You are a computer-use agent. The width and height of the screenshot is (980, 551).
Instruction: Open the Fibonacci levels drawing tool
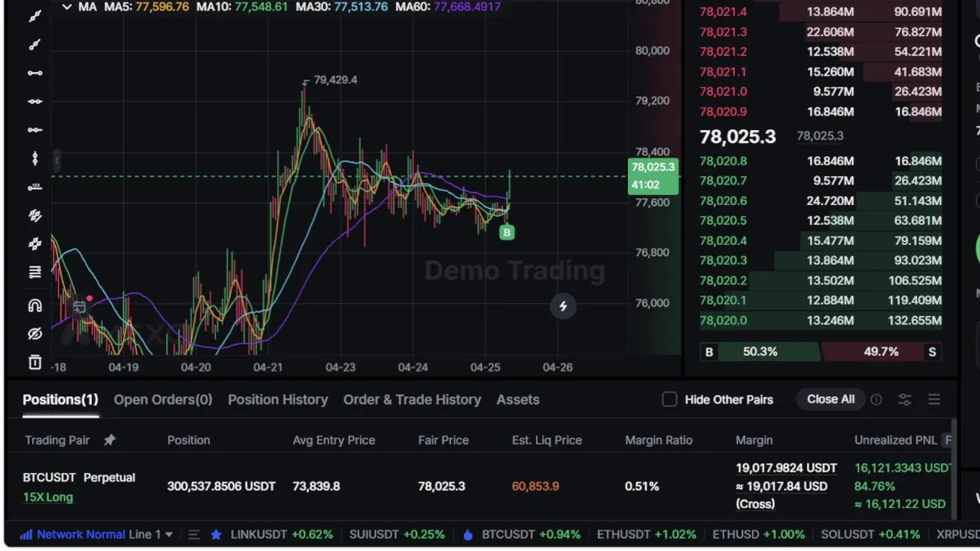coord(34,272)
